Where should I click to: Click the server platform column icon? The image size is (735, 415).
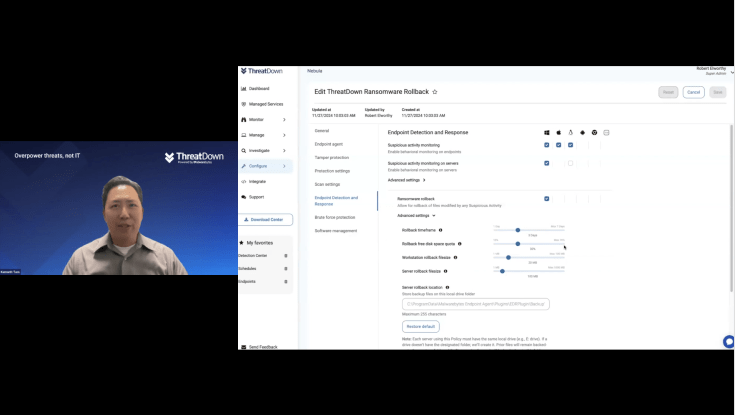(606, 133)
